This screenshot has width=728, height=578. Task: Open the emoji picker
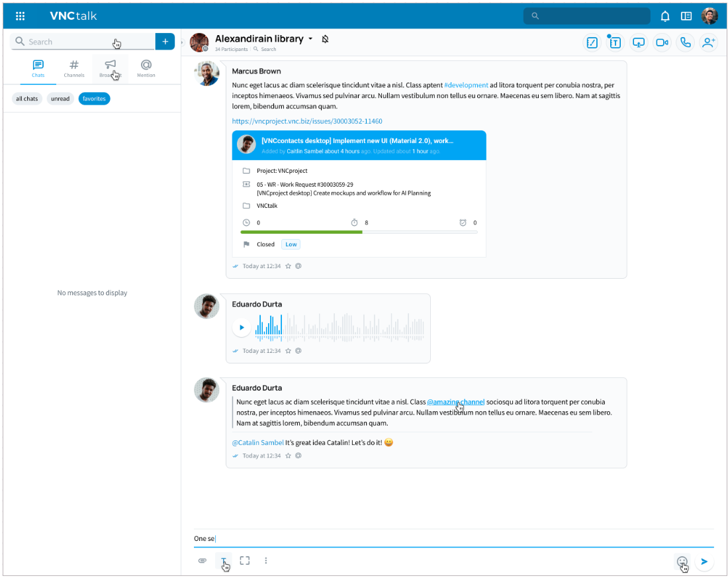point(682,561)
